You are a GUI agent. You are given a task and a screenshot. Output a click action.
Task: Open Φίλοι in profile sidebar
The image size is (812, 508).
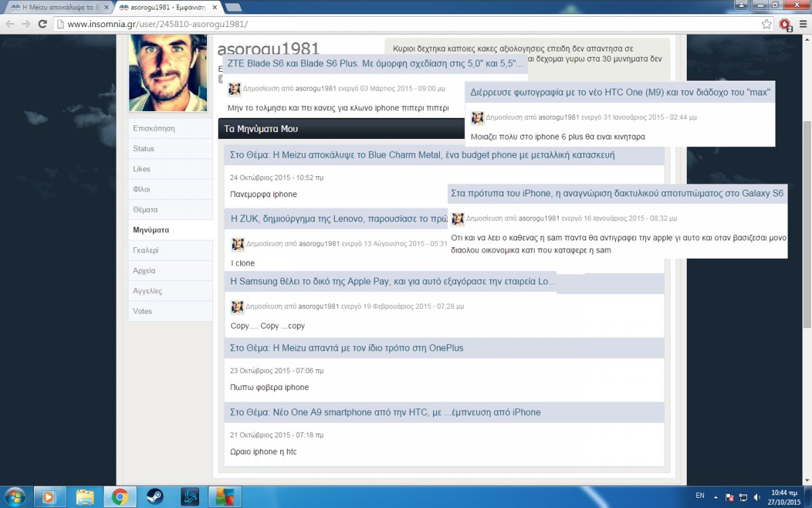coord(170,189)
